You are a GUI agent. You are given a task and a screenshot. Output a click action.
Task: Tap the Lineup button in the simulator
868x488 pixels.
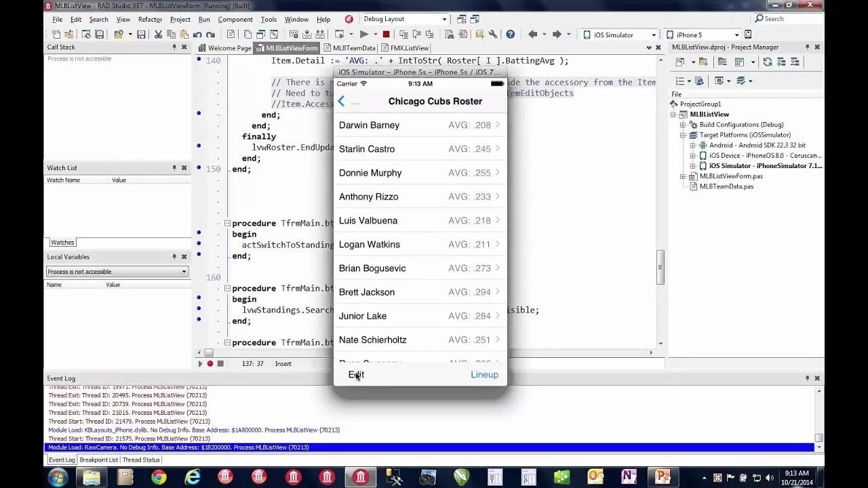pos(484,374)
